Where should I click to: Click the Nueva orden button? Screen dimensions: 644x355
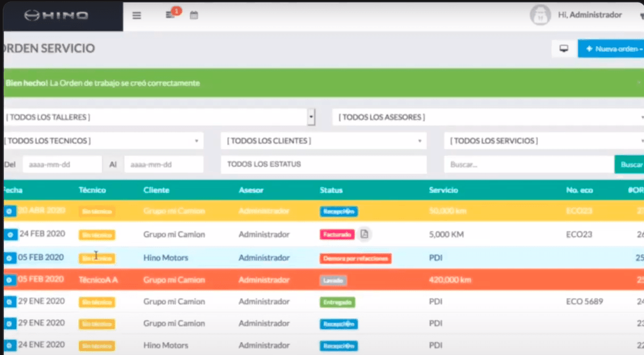(611, 49)
